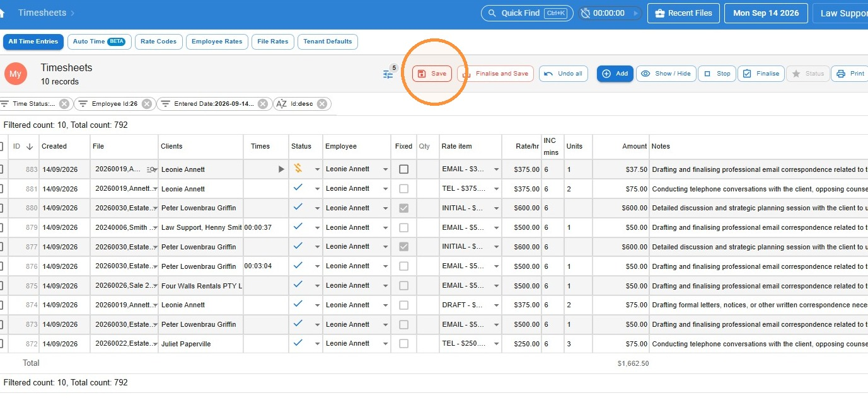Viewport: 868px width, 420px height.
Task: Open the Status dropdown arrow in row 879
Action: click(317, 227)
